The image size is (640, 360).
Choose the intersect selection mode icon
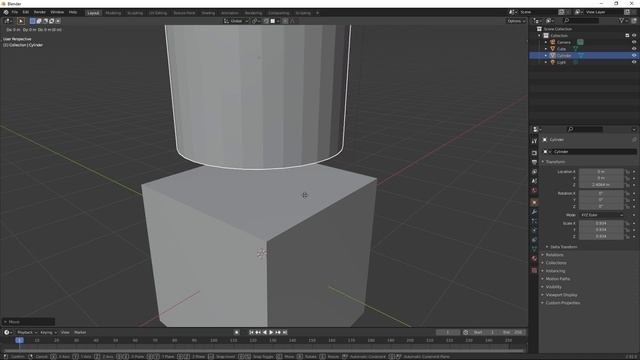tap(58, 21)
